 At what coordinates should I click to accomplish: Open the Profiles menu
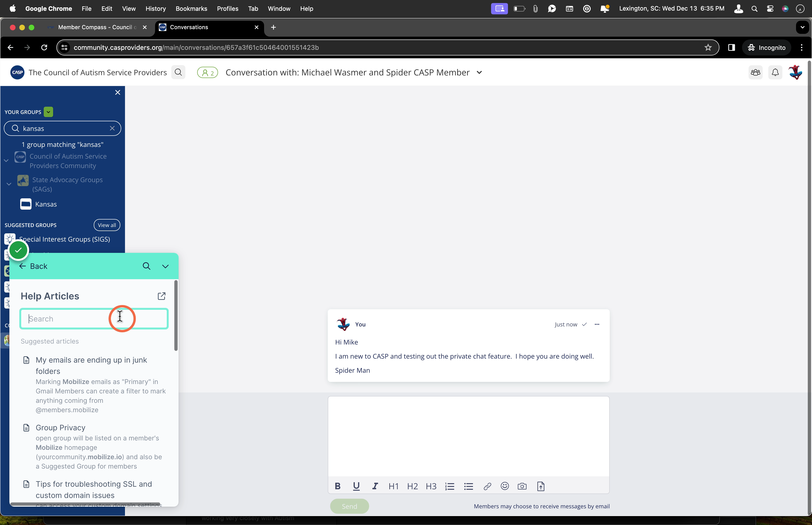click(228, 8)
